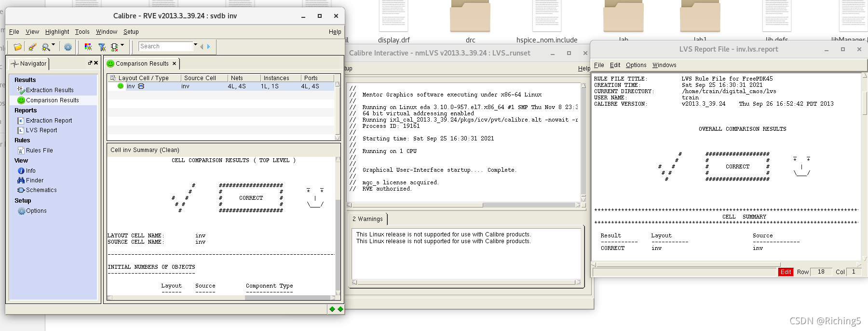Click the next search result arrow
This screenshot has height=331, width=868.
[x=208, y=47]
